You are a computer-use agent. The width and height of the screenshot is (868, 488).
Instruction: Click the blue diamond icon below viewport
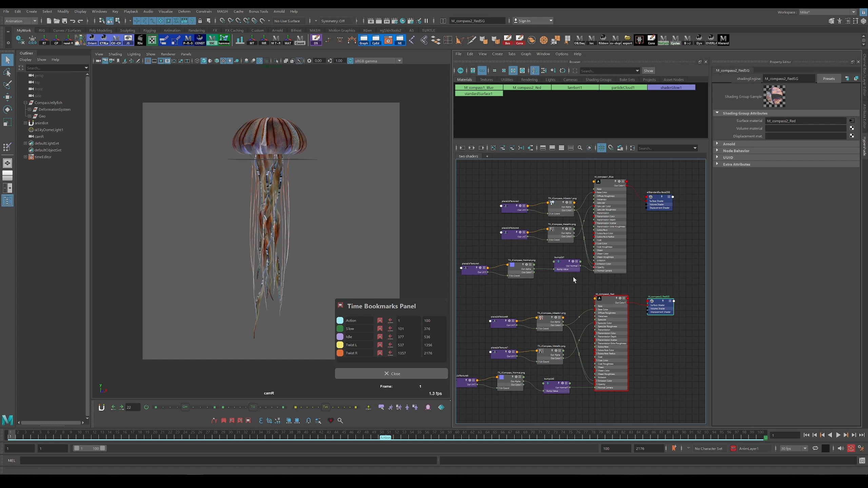441,407
